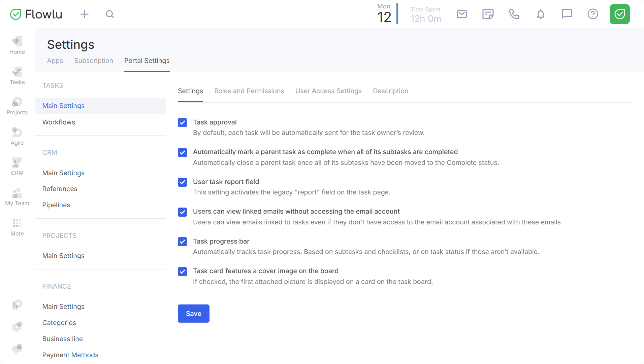Open the Subscription tab
Screen dimensions: 644x364
[x=94, y=61]
